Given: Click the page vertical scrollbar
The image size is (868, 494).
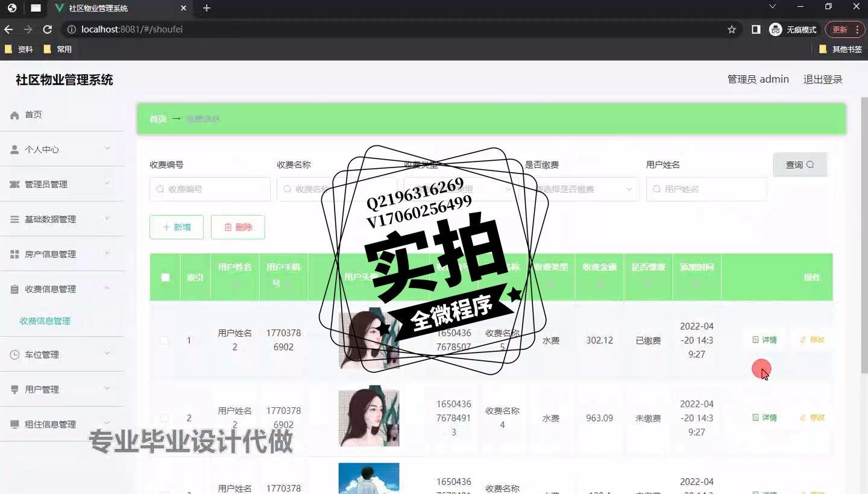Looking at the screenshot, I should (864, 235).
